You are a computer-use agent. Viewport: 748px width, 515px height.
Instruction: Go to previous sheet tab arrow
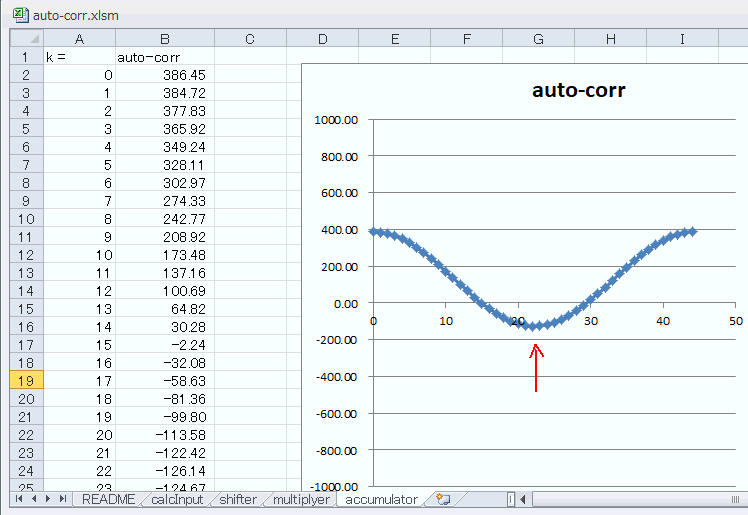click(34, 499)
